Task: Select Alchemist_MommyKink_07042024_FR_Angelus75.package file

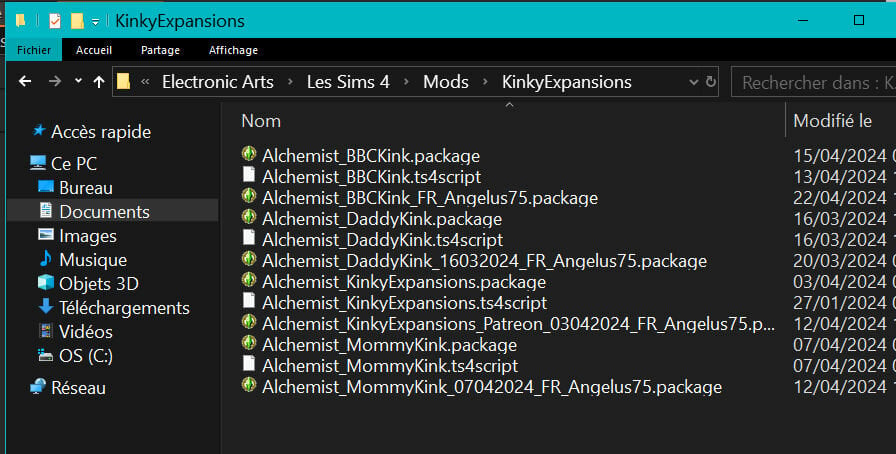Action: click(492, 387)
